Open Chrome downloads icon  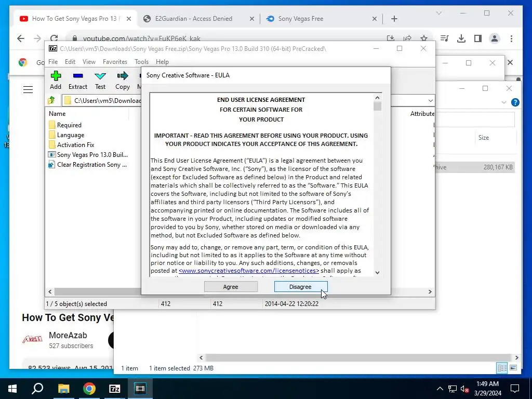pos(461,38)
